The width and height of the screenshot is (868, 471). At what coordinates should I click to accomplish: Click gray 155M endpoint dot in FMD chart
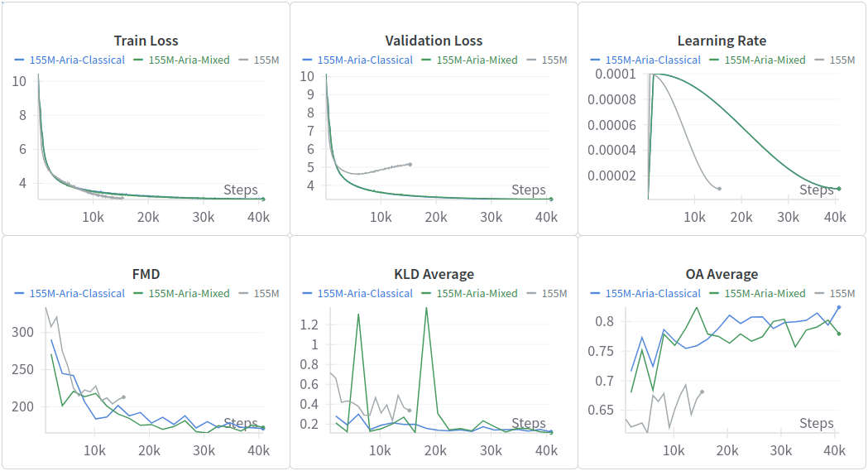coord(123,397)
